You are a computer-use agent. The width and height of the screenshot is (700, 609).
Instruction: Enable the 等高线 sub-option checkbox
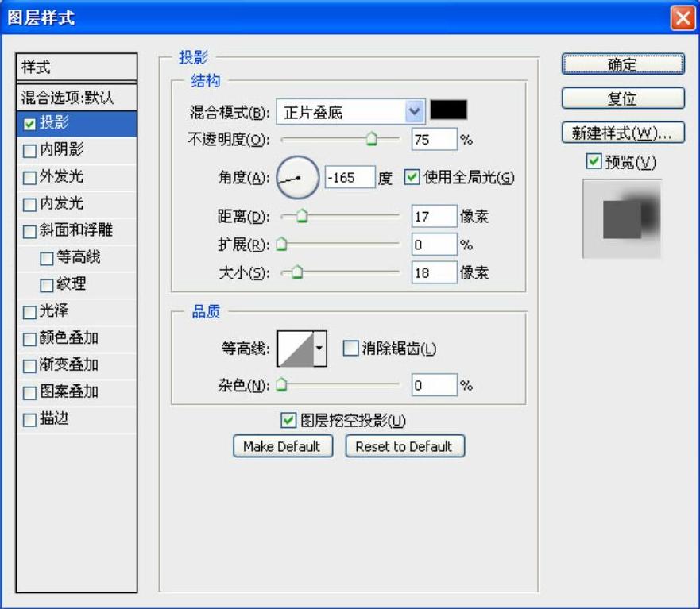pos(46,258)
